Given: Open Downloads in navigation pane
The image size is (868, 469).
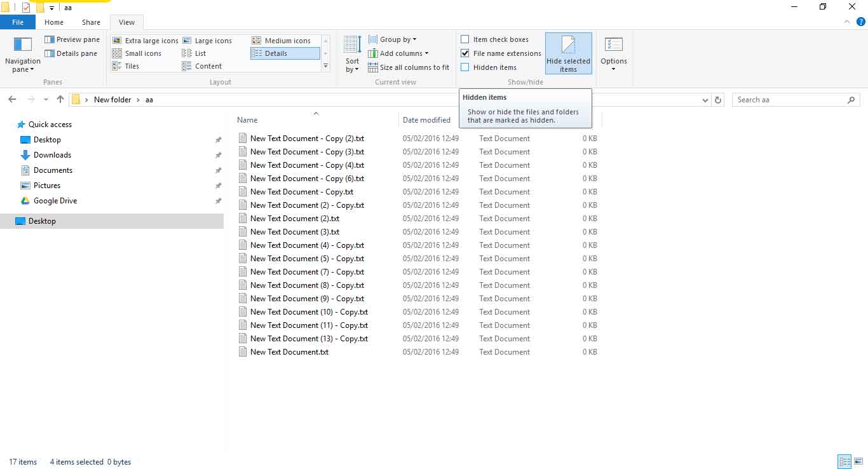Looking at the screenshot, I should [x=52, y=155].
